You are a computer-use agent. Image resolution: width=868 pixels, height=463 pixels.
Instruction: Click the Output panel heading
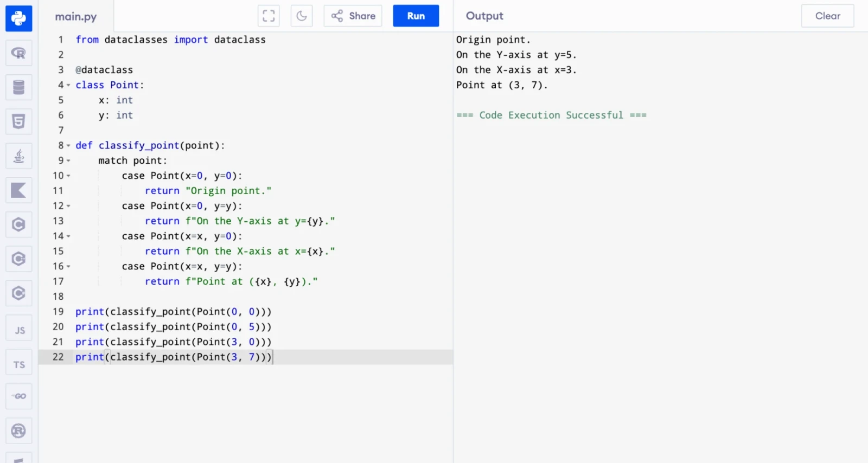(484, 16)
